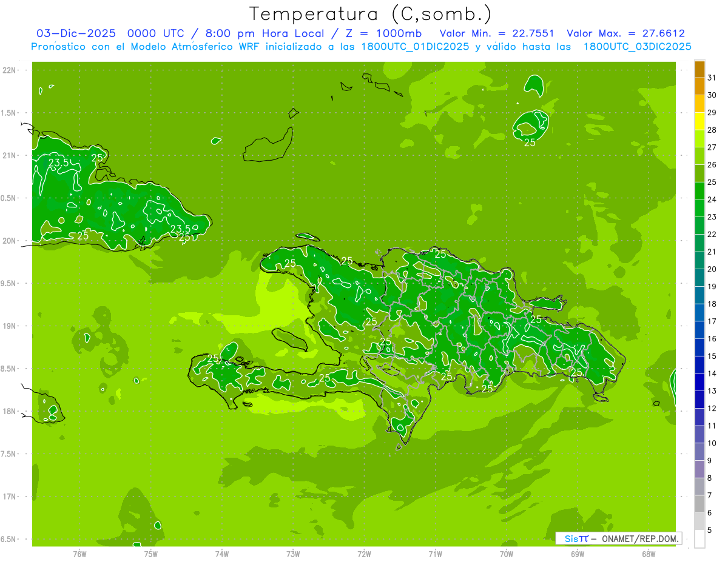The image size is (728, 562).
Task: Pick the amber swatch between 29 and 30
Action: tap(699, 104)
